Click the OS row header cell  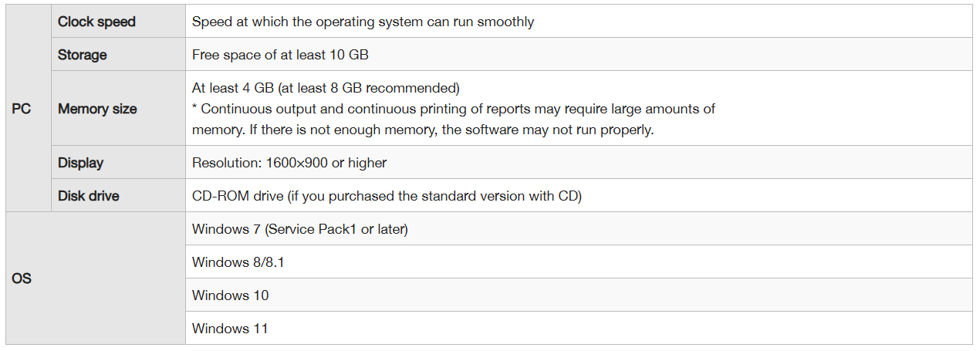tap(22, 278)
